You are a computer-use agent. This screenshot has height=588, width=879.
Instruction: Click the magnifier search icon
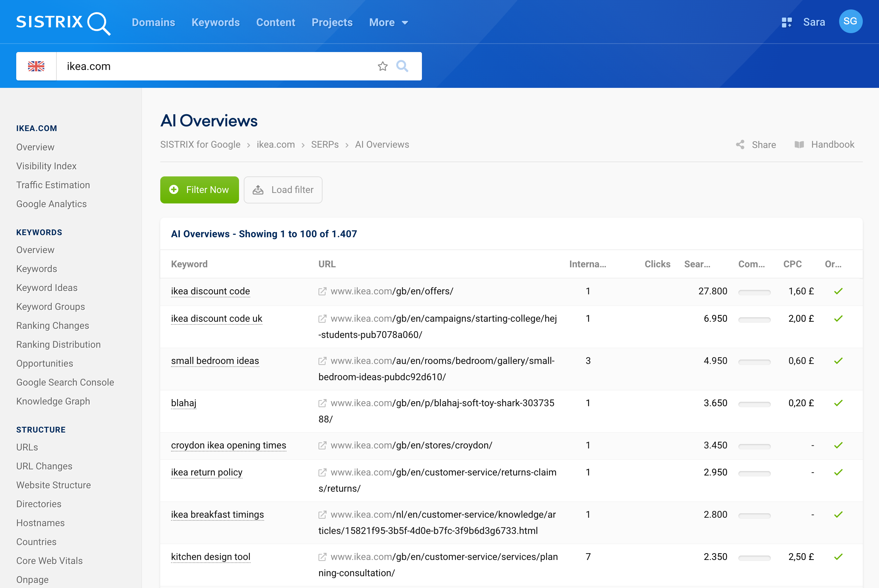click(x=402, y=66)
